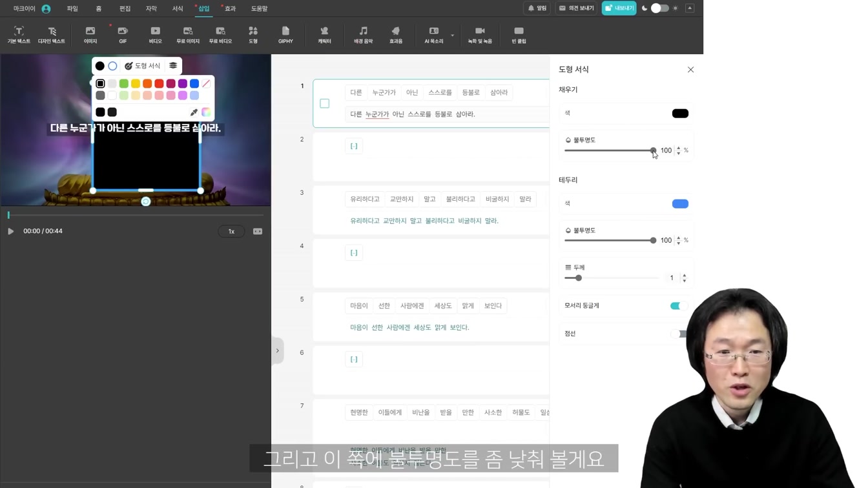Pick the red palette swatch
This screenshot has height=488, width=868.
(x=159, y=83)
